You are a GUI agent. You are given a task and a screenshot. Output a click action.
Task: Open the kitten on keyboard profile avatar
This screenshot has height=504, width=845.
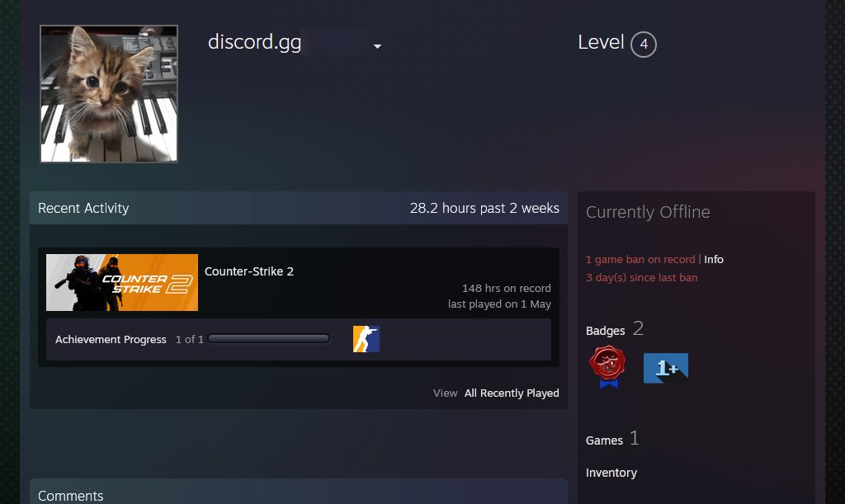pyautogui.click(x=109, y=94)
